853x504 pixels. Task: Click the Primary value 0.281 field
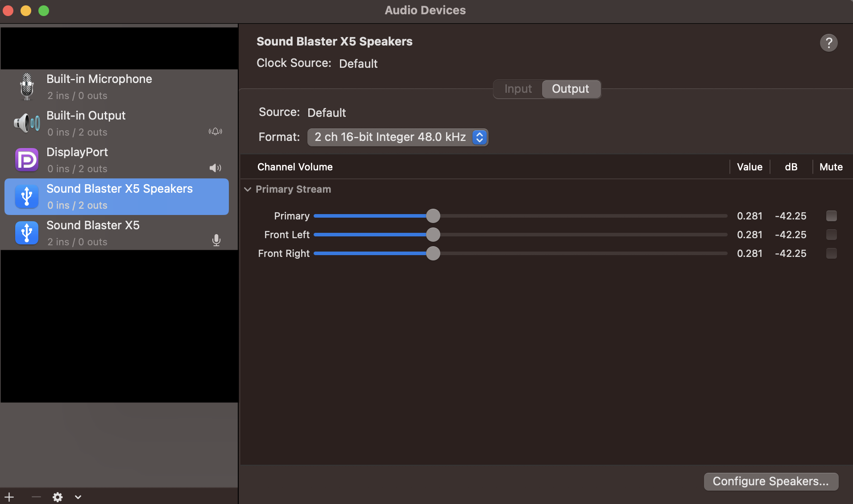click(749, 216)
